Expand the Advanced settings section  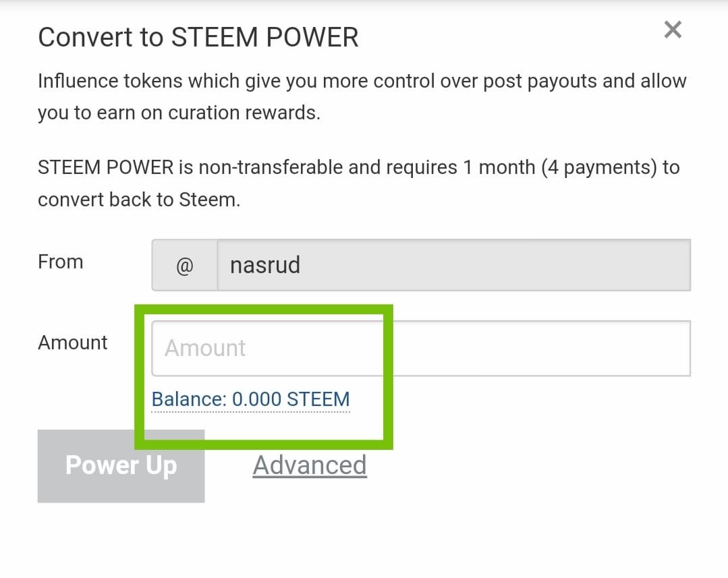click(x=310, y=465)
